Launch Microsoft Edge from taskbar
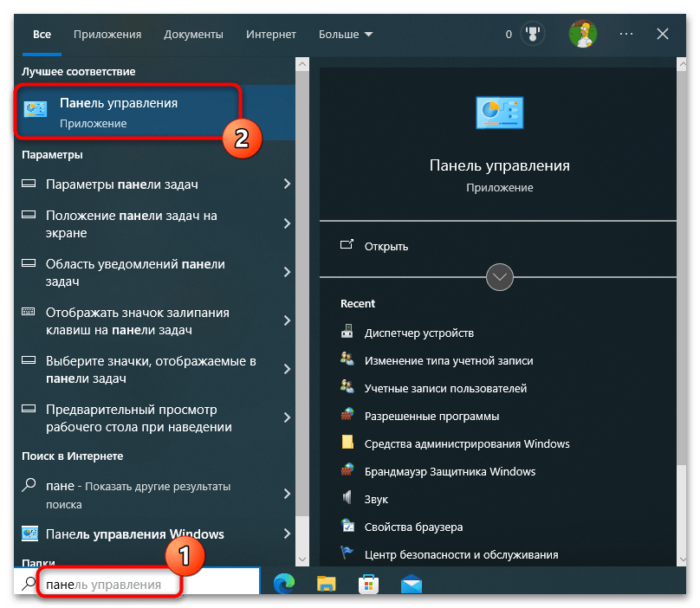Image resolution: width=700 pixels, height=608 pixels. click(284, 584)
